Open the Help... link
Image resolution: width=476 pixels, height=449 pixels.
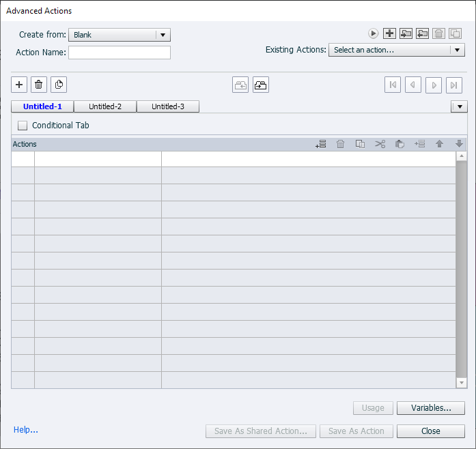click(26, 430)
